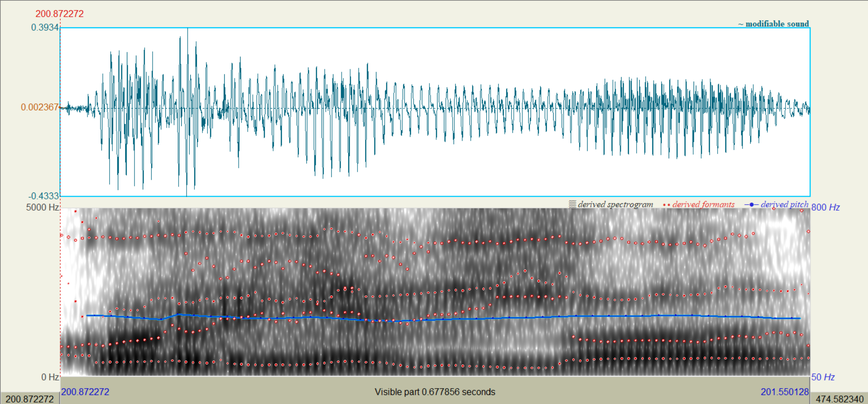The height and width of the screenshot is (404, 868).
Task: Click the gray derived spectrogram legend icon
Action: pos(573,204)
